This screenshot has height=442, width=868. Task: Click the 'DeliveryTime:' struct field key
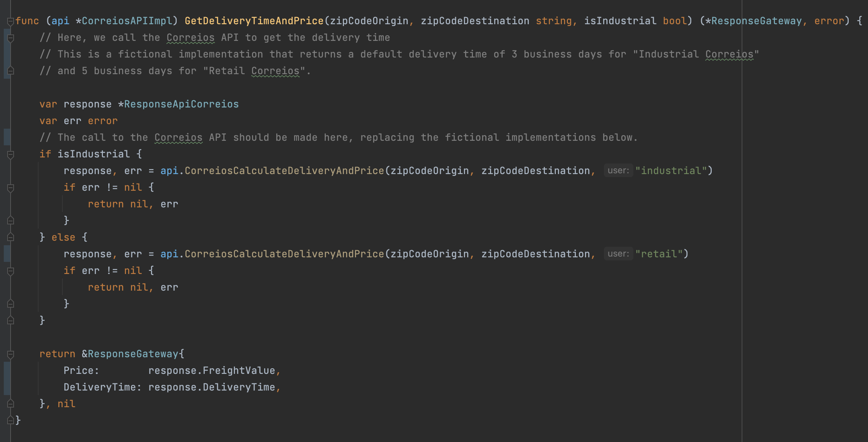[103, 387]
